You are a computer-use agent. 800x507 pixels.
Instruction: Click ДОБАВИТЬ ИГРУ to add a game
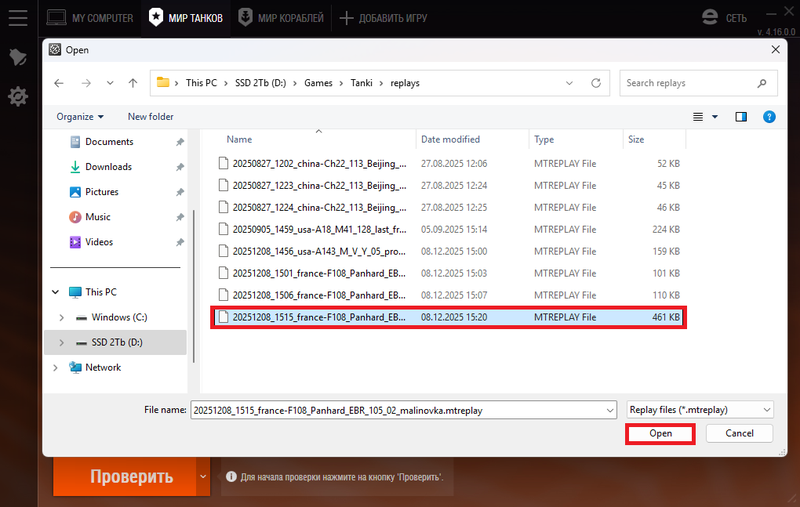tap(383, 18)
